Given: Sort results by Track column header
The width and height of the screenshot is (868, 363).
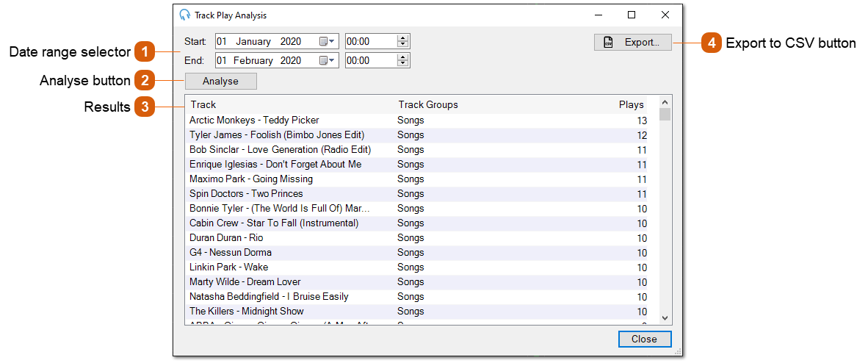Looking at the screenshot, I should [203, 105].
